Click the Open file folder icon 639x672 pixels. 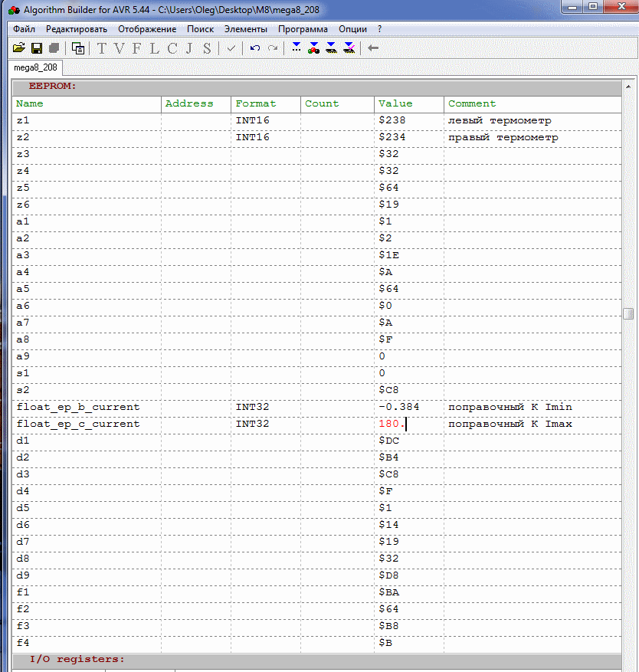(19, 48)
